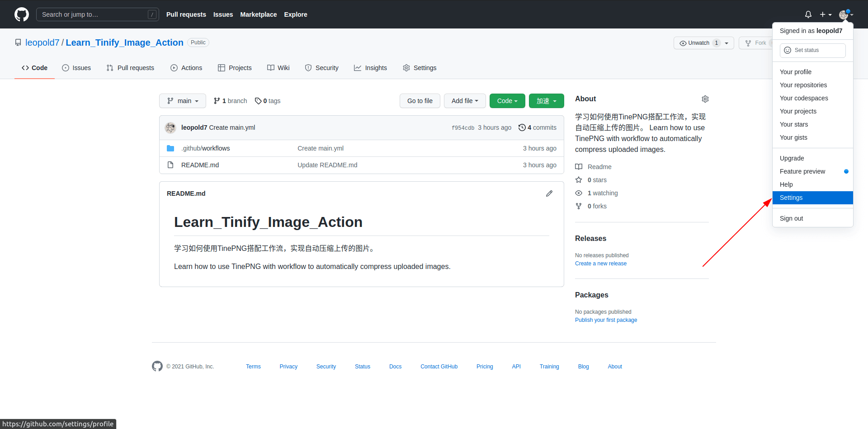Expand the main branch dropdown
The image size is (868, 429).
[183, 101]
